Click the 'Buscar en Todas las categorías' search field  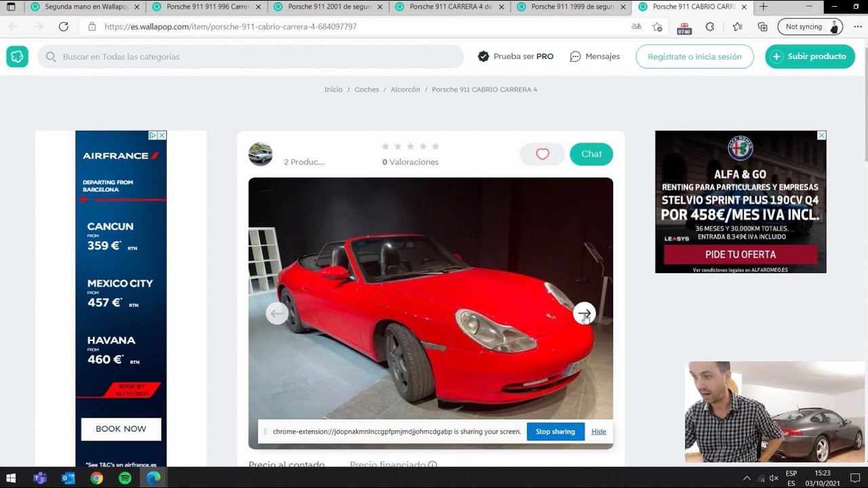pos(251,56)
